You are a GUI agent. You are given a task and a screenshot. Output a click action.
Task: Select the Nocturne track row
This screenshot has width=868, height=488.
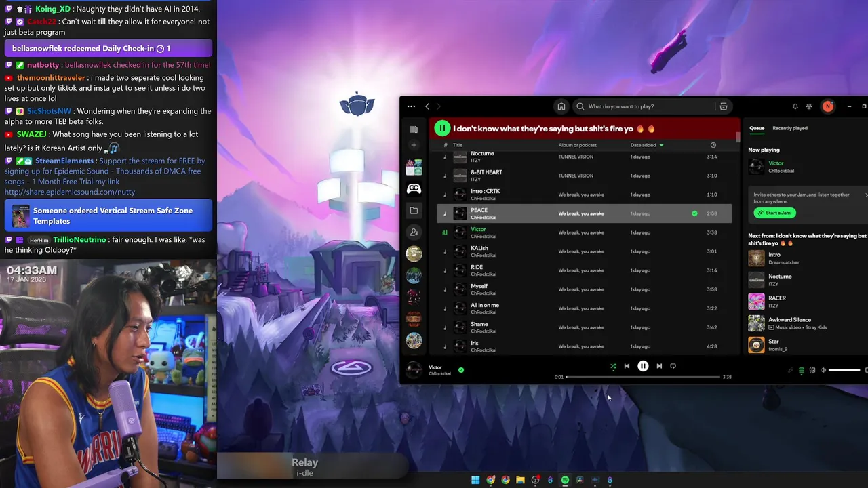click(585, 157)
